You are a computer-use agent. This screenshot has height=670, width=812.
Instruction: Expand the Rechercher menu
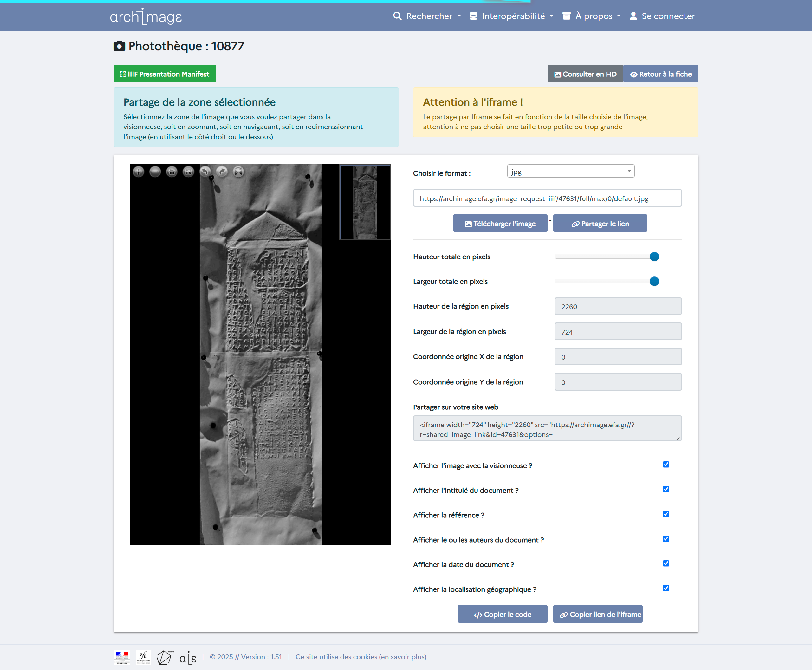428,16
